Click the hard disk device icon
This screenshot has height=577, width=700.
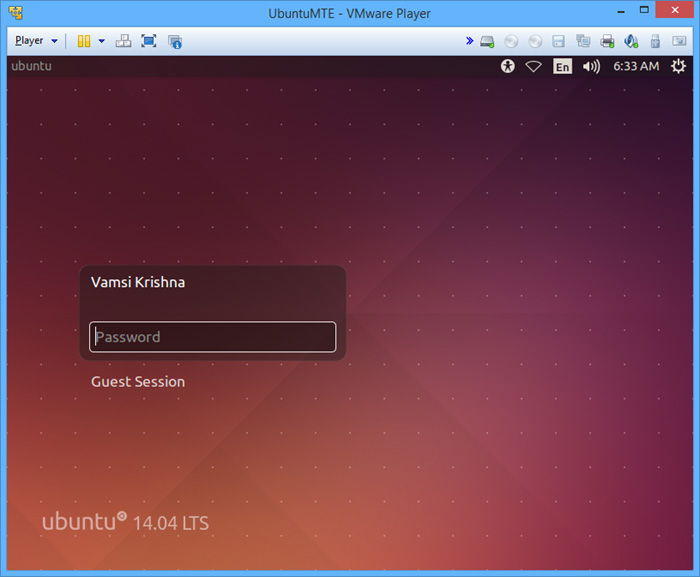(x=487, y=42)
